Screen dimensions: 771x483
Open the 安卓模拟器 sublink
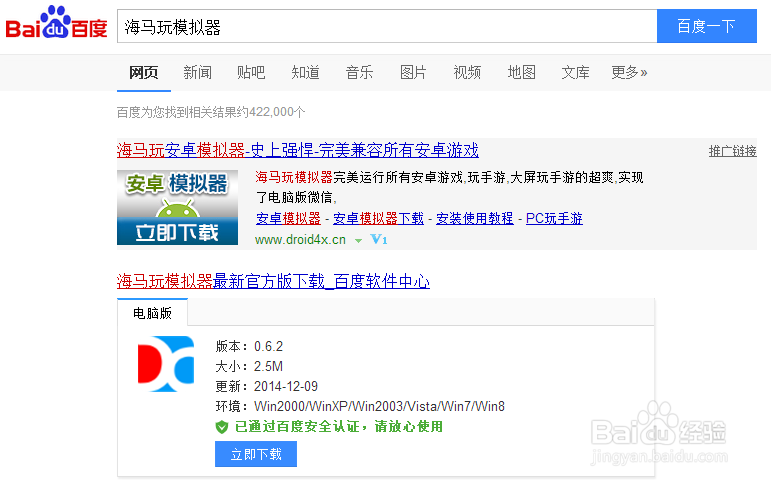click(x=288, y=218)
